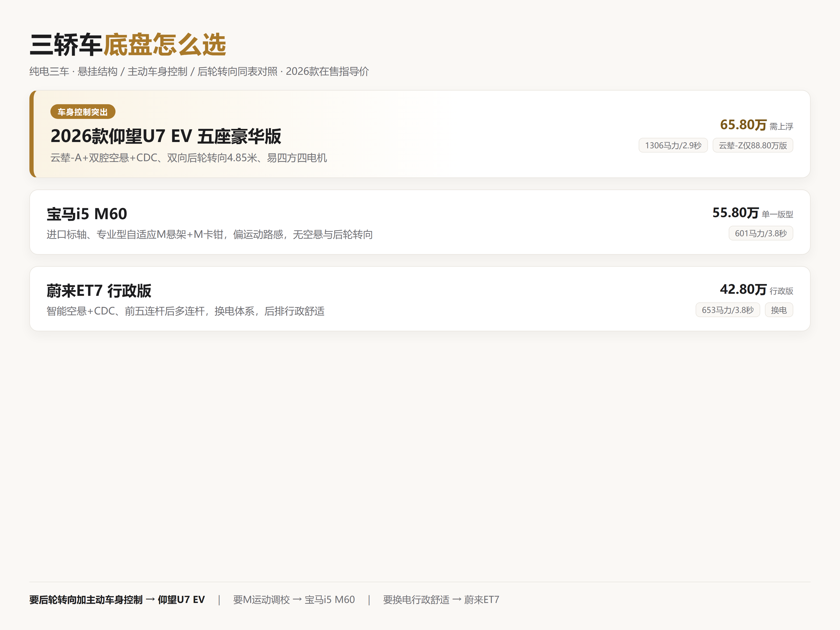
Task: Click the 601马力/3.8秒 tag
Action: (x=761, y=233)
